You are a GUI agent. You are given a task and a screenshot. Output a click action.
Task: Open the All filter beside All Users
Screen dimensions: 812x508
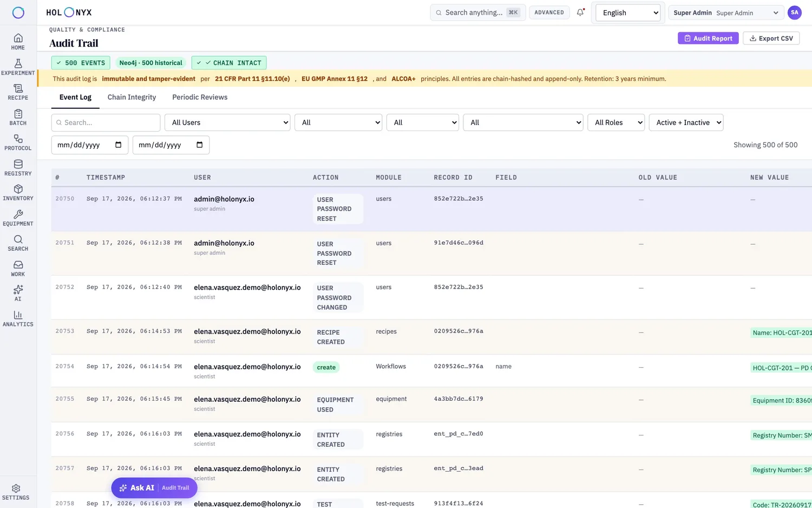[x=338, y=122]
